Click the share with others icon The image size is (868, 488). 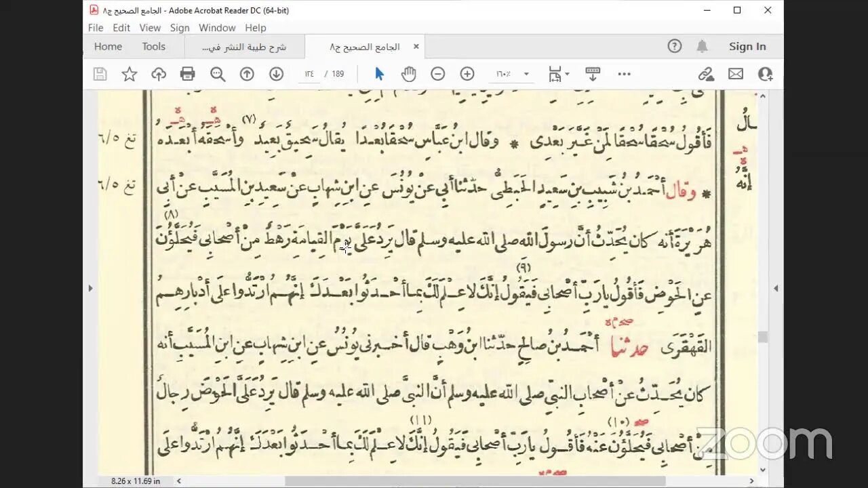coord(766,74)
